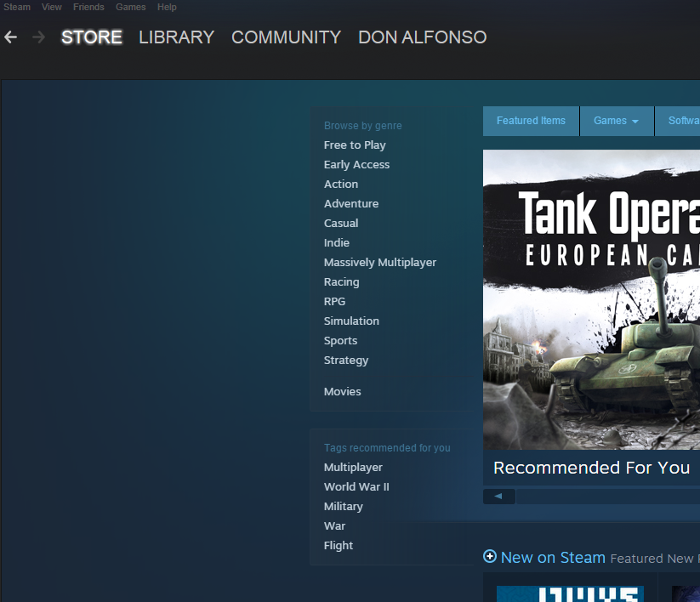Browse the Casual genre
The width and height of the screenshot is (700, 602).
pyautogui.click(x=341, y=223)
